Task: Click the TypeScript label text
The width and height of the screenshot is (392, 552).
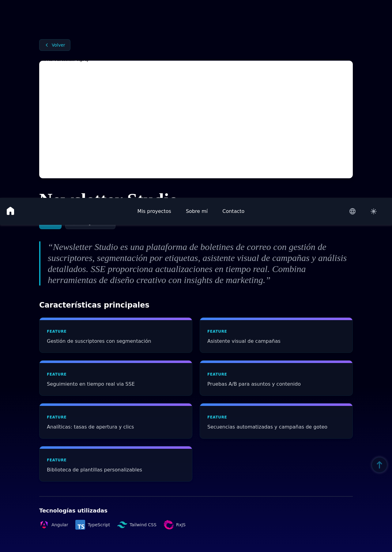Action: tap(99, 525)
